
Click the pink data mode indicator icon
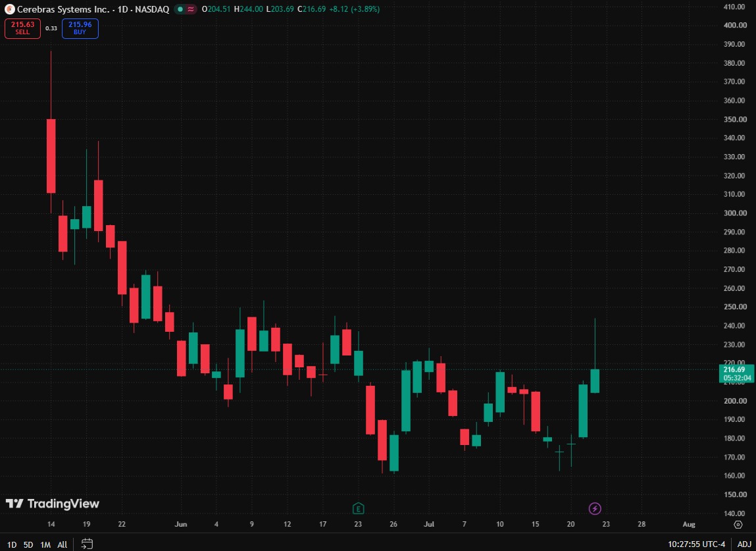tap(191, 9)
